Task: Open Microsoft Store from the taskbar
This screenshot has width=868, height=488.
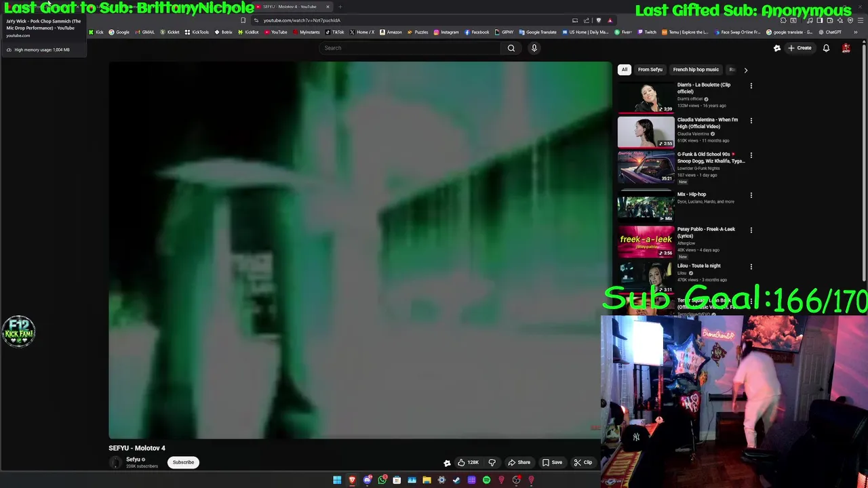Action: 397,480
